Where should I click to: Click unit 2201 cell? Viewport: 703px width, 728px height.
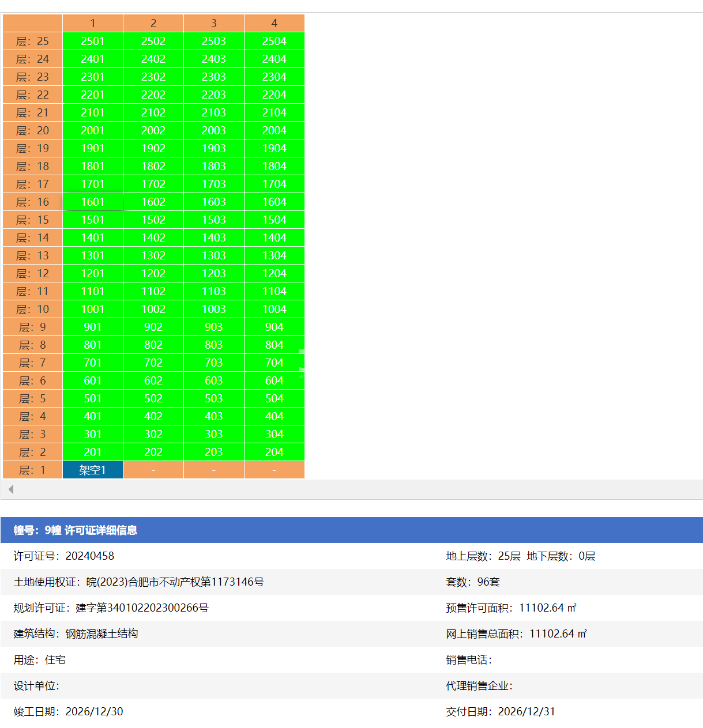pyautogui.click(x=93, y=95)
